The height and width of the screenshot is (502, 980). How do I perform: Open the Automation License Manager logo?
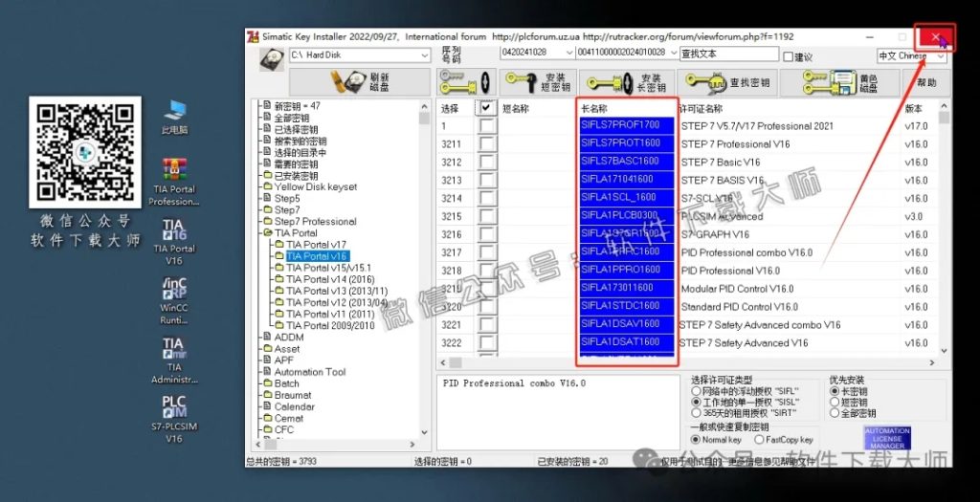pos(887,438)
